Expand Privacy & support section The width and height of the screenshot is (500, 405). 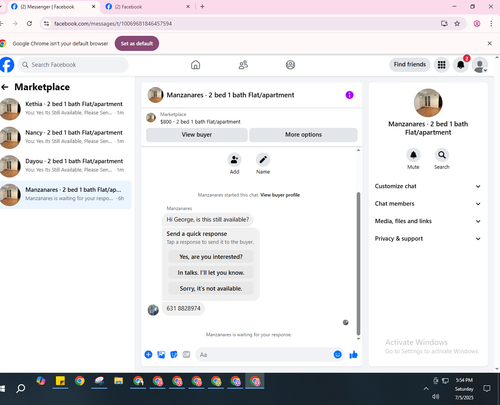pyautogui.click(x=428, y=239)
